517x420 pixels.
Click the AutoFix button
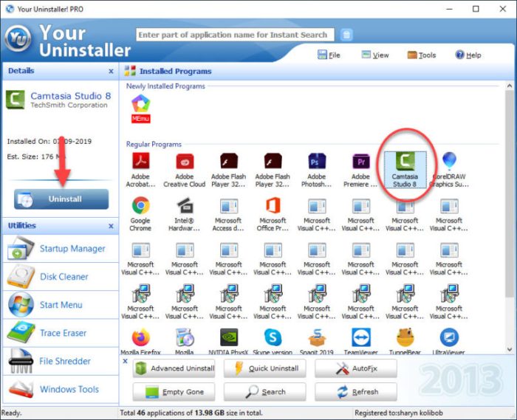pos(356,368)
